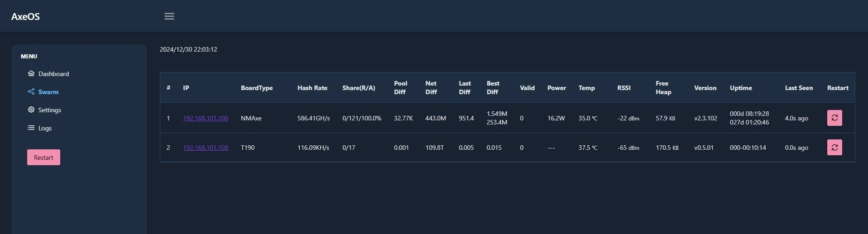Click the Free Heap column header
Screen dimensions: 868x234
coord(663,87)
